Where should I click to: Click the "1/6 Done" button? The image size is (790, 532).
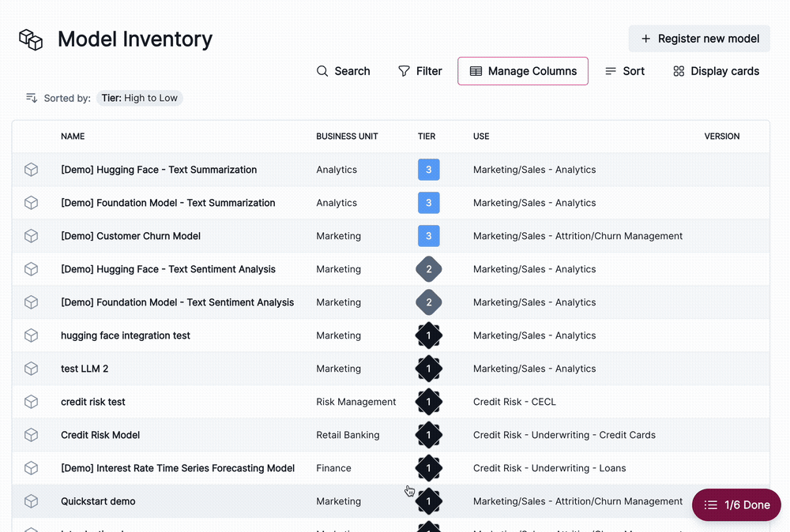(x=736, y=504)
